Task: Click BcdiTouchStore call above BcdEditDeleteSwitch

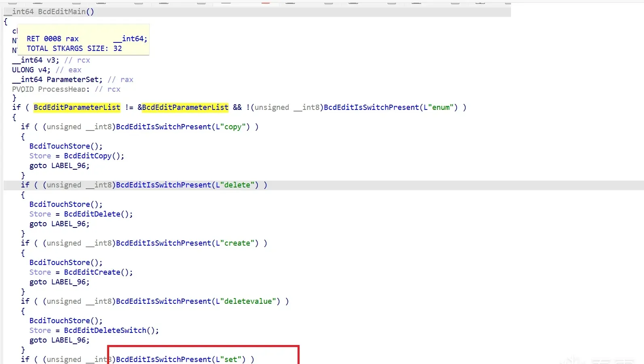Action: pyautogui.click(x=66, y=321)
